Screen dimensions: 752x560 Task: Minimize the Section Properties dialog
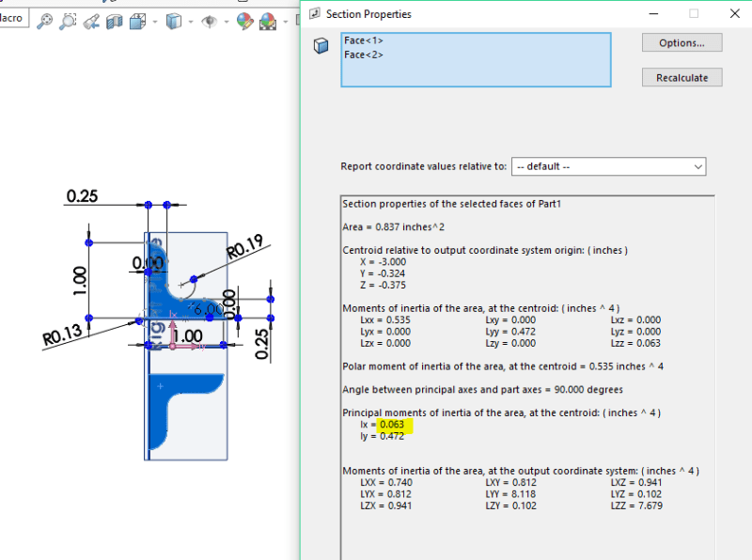(x=653, y=13)
